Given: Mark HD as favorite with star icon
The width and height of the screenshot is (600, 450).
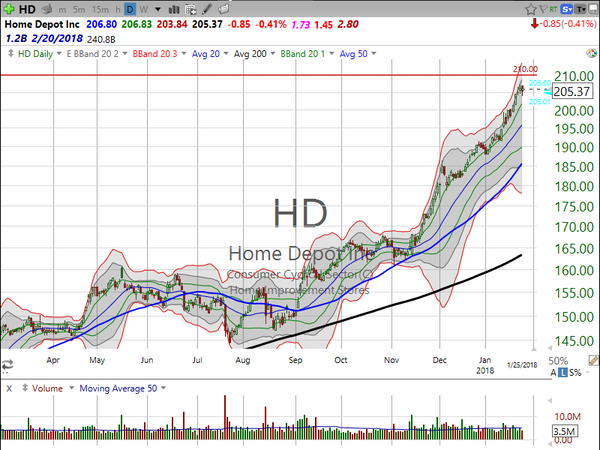Looking at the screenshot, I should (x=531, y=9).
